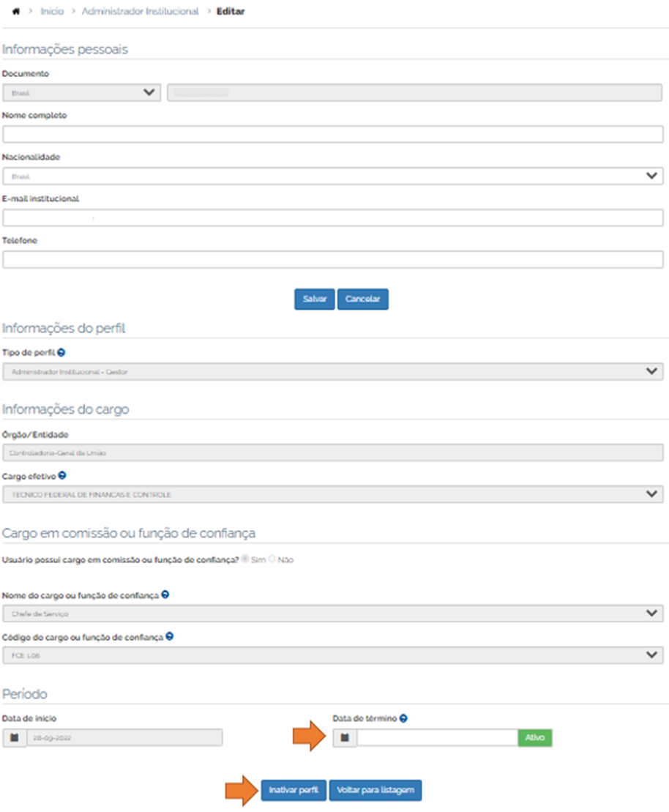Click help icon beside Tipo de perfil

pyautogui.click(x=61, y=353)
